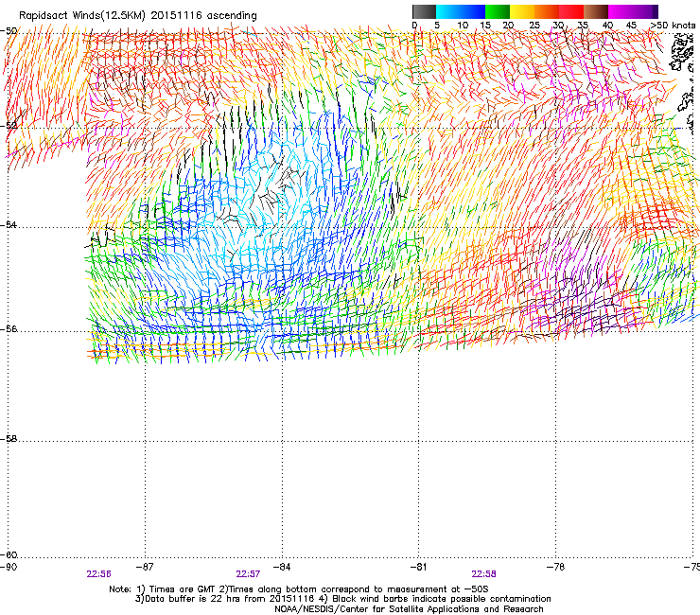Click the '-90' longitude axis label
Screen dimensions: 700x615
9,567
